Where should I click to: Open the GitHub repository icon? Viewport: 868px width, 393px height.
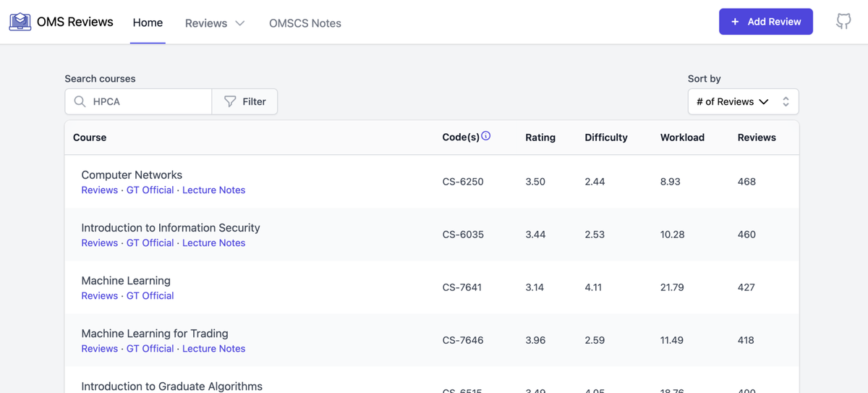pyautogui.click(x=843, y=22)
